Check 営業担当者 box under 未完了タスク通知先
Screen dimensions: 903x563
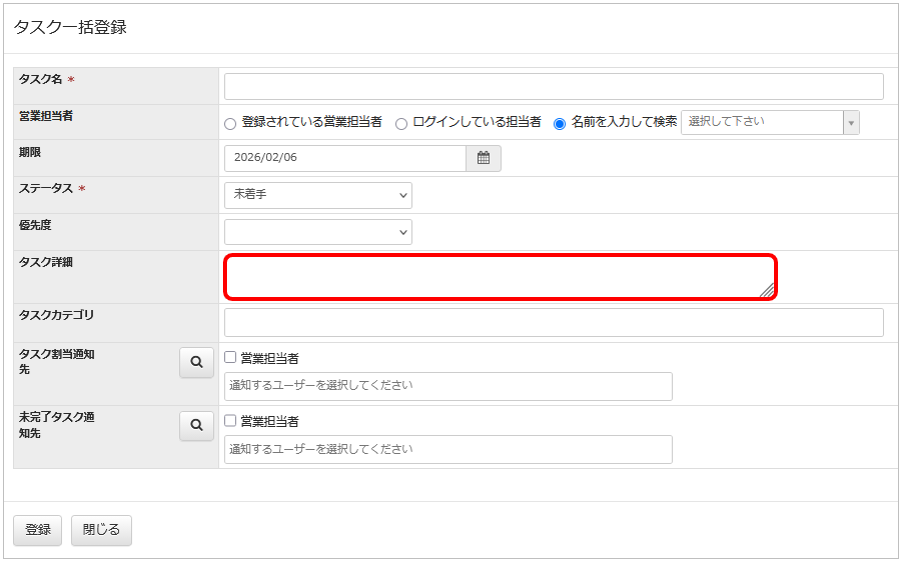point(231,420)
